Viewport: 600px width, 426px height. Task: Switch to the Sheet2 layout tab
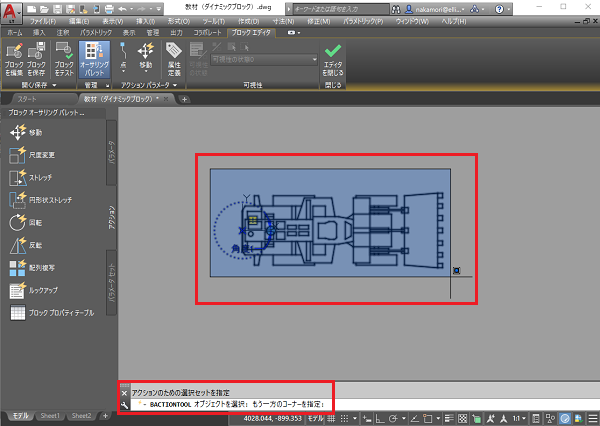82,416
